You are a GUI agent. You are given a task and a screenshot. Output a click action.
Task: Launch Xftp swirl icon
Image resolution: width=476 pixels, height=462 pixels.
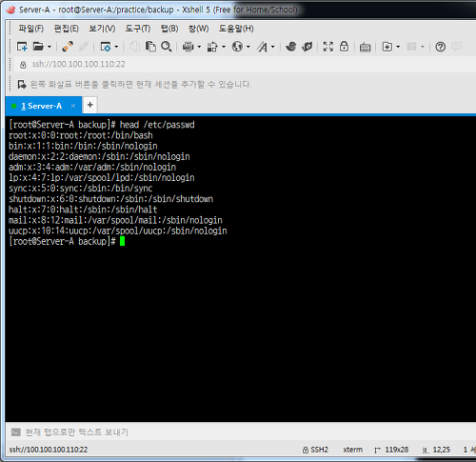pos(290,47)
